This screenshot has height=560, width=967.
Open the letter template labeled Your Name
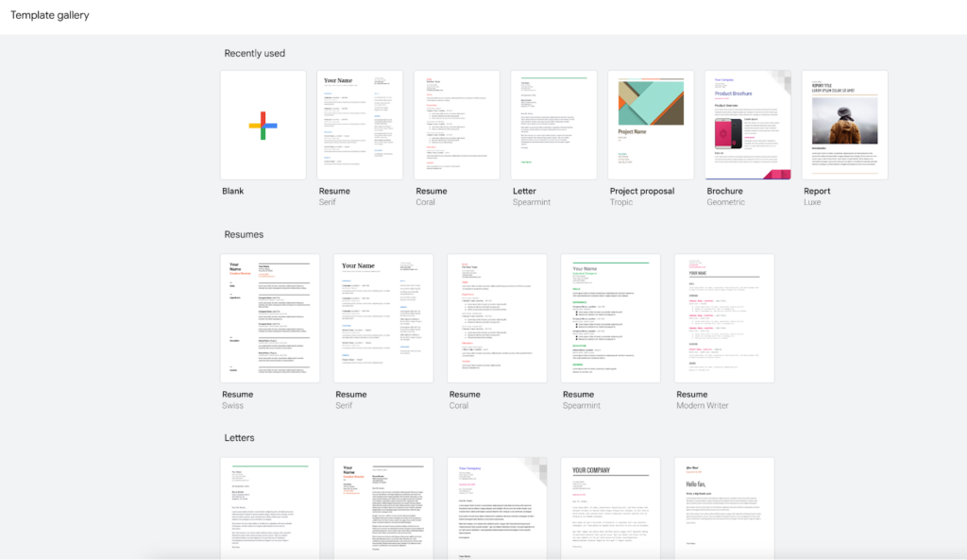click(x=383, y=510)
